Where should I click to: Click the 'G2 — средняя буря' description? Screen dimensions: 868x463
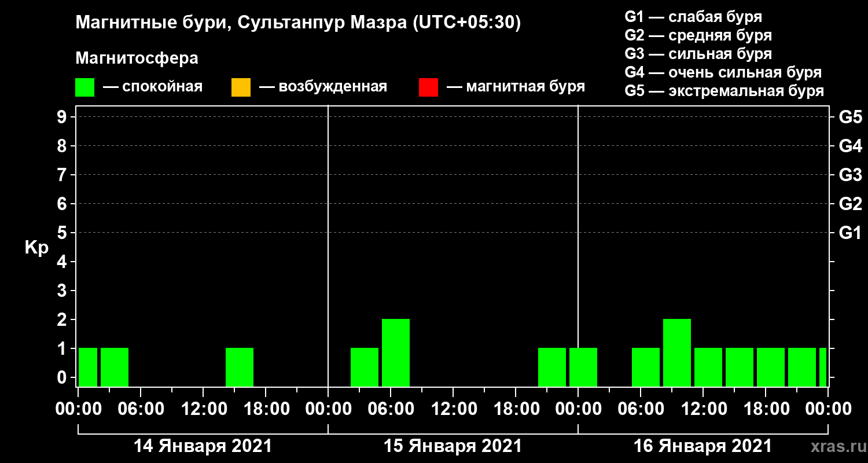[x=698, y=35]
